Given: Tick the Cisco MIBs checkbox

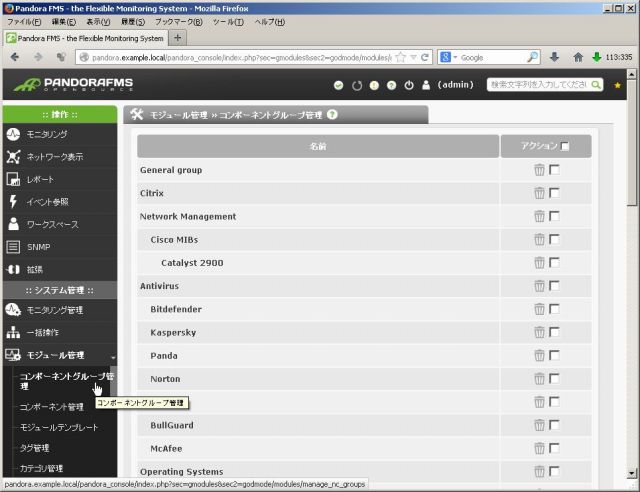Looking at the screenshot, I should point(554,239).
